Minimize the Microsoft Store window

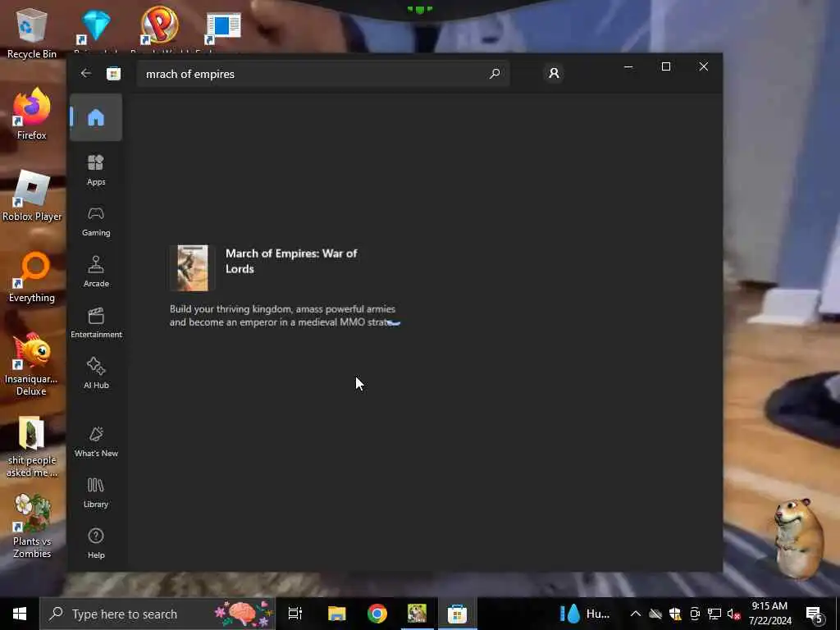628,66
